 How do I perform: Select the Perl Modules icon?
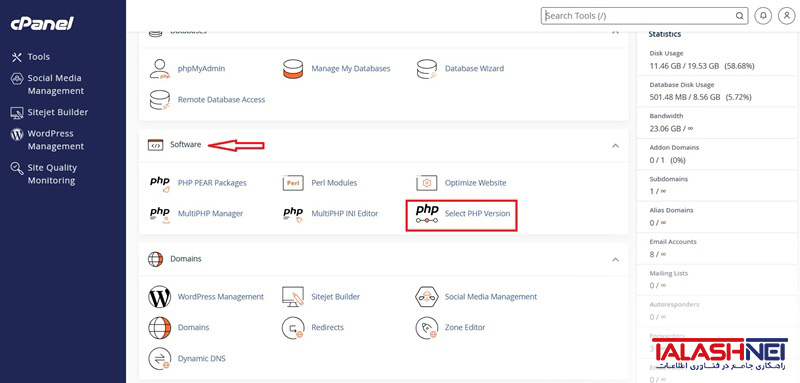[293, 183]
